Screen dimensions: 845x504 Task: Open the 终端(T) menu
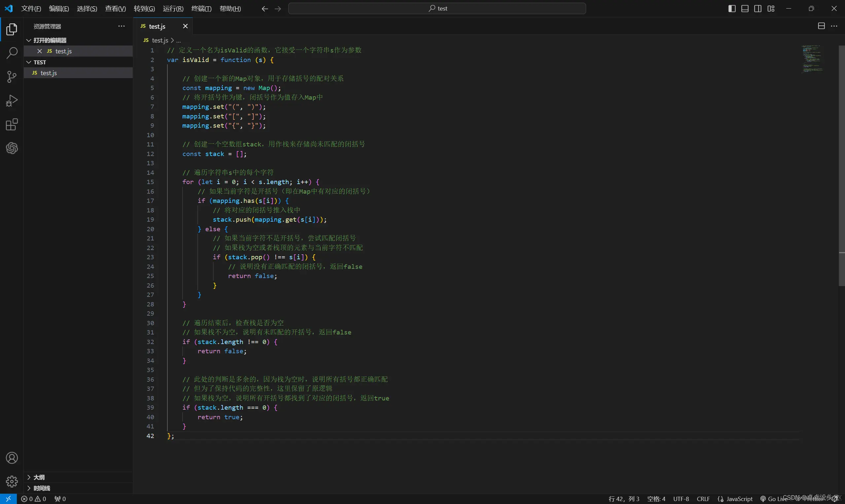click(201, 9)
